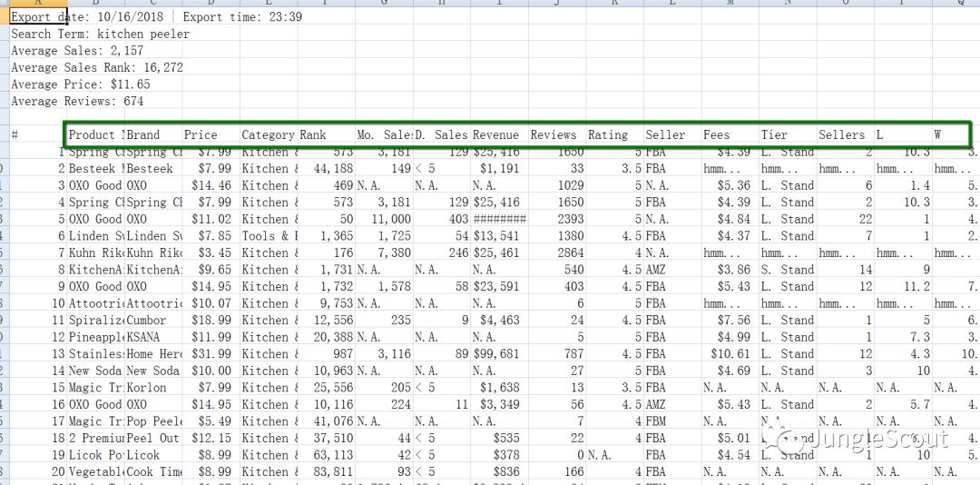Click the 'D. Sales' header cell
The height and width of the screenshot is (485, 980).
[442, 134]
